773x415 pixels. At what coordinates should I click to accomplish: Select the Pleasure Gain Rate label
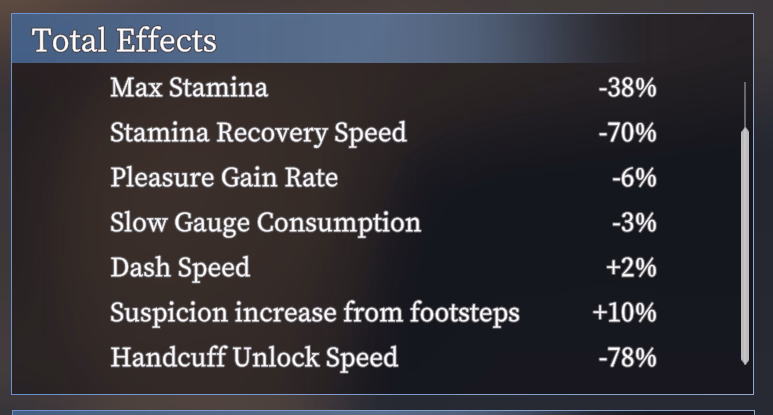[x=224, y=178]
